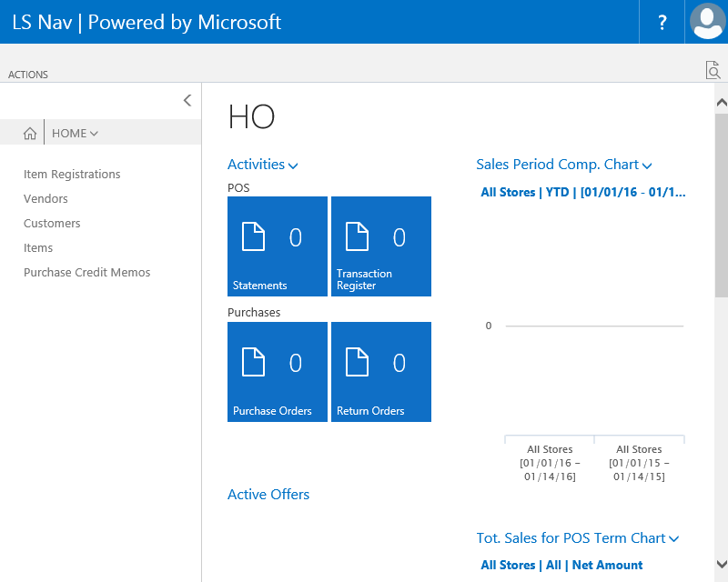Collapse the navigation pane arrow
This screenshot has width=728, height=582.
tap(187, 101)
